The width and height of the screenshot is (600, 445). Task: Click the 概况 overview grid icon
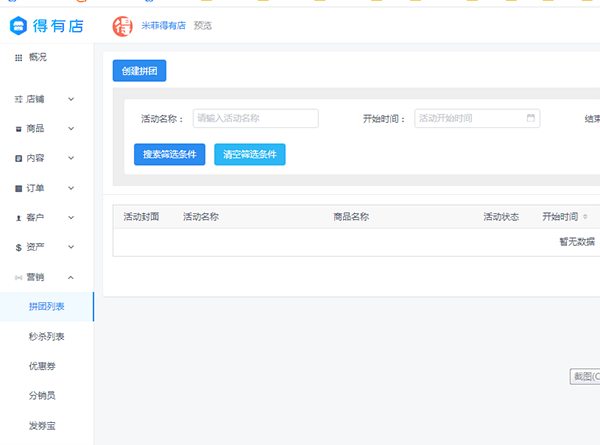(18, 58)
